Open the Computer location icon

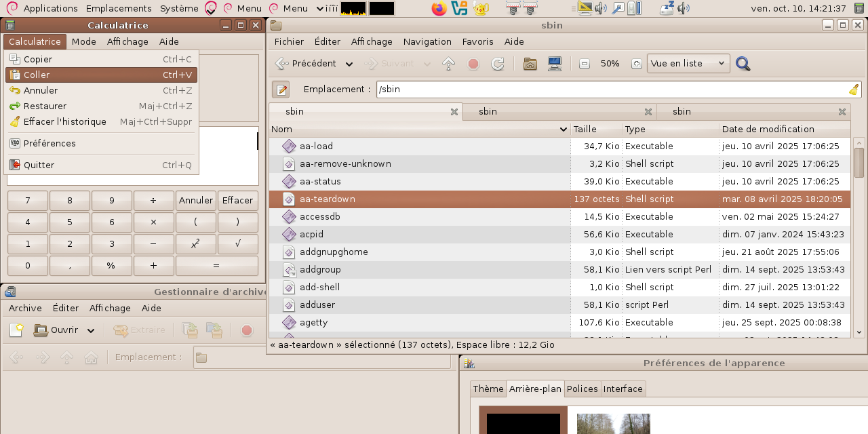pyautogui.click(x=555, y=64)
